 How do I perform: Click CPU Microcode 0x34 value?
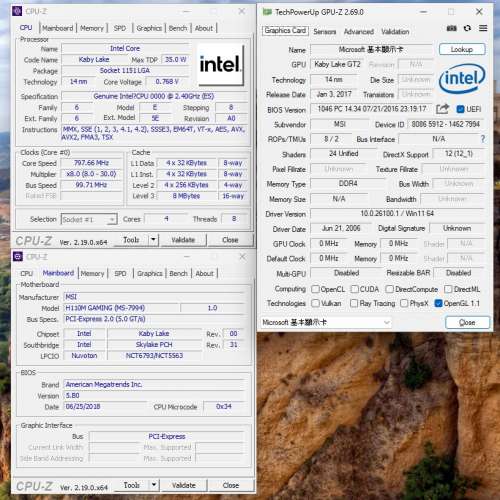[x=224, y=407]
